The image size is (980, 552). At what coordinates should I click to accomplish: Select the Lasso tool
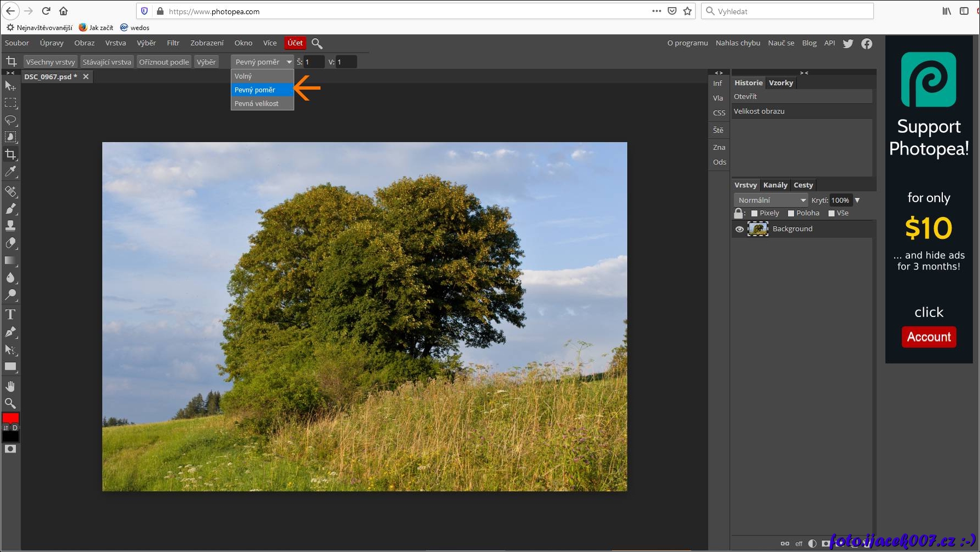[x=10, y=120]
